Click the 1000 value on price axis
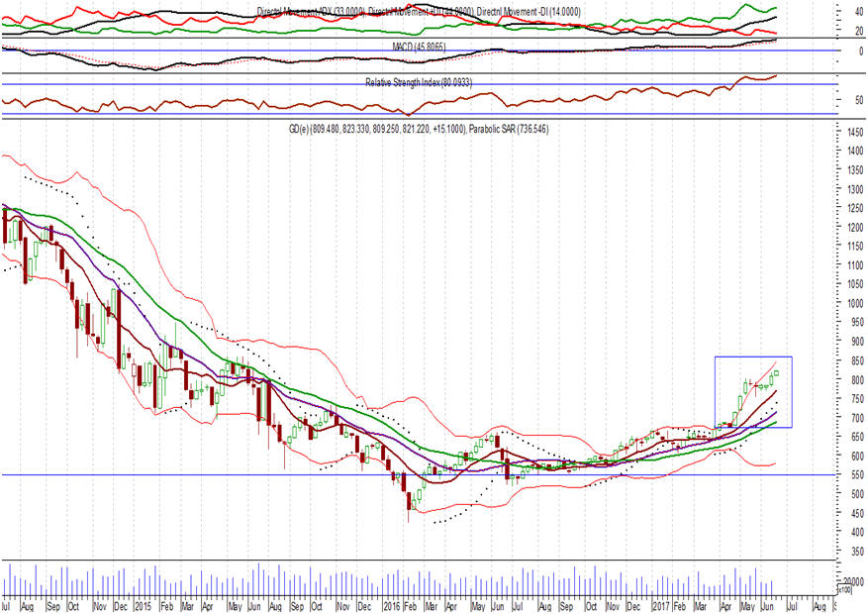 point(849,303)
